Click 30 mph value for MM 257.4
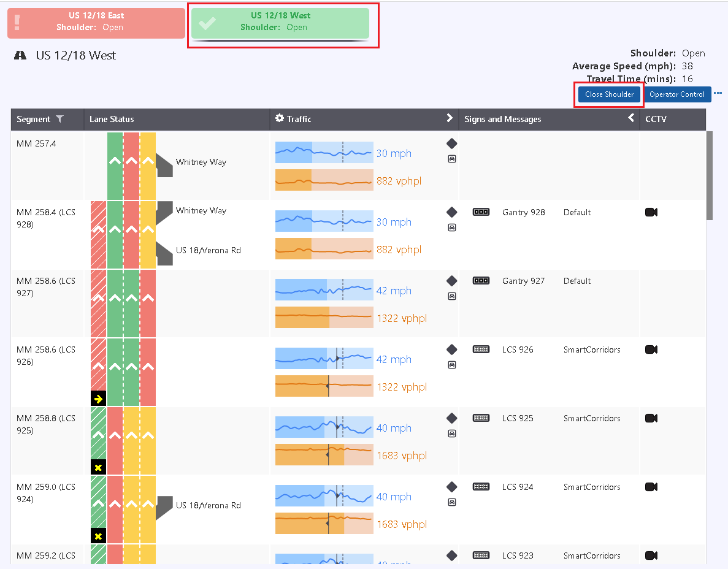The width and height of the screenshot is (728, 569). 394,153
